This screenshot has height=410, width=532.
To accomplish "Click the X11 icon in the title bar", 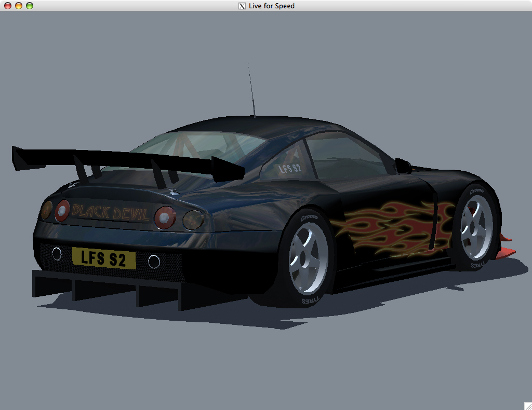I will point(242,6).
